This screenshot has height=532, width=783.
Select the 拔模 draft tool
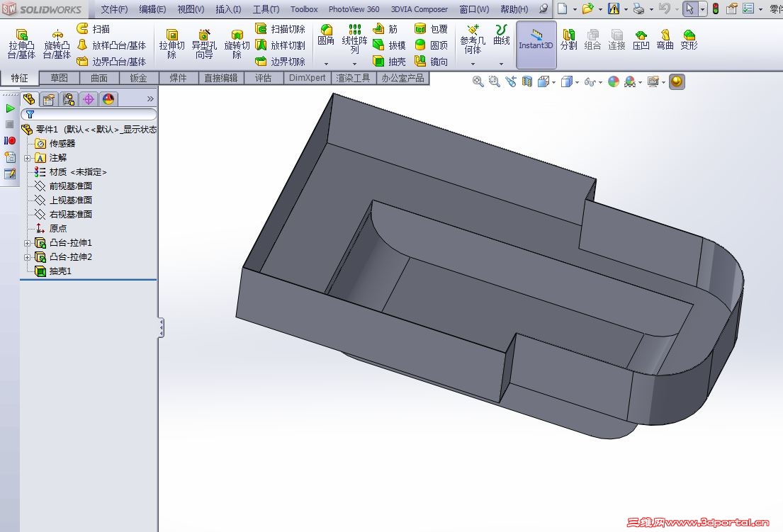tap(390, 45)
